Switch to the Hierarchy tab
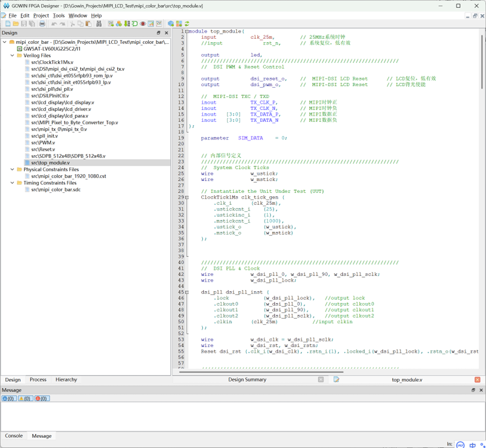This screenshot has width=486, height=448. (66, 379)
